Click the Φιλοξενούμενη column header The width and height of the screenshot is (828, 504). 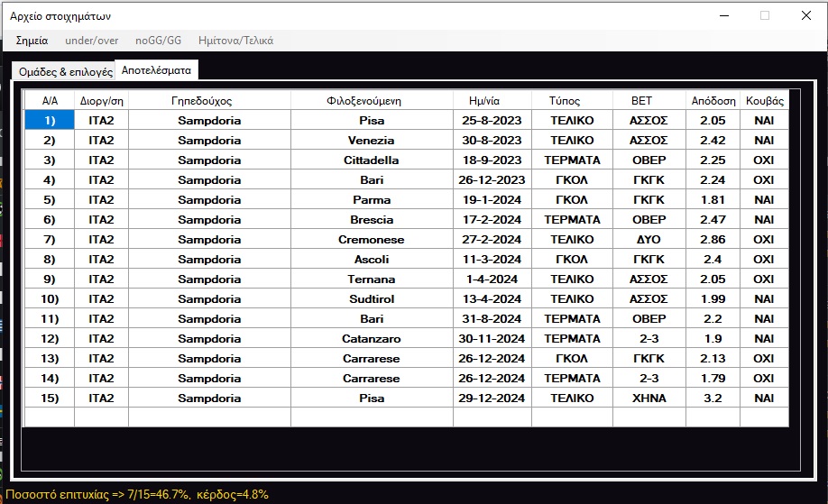[x=371, y=101]
